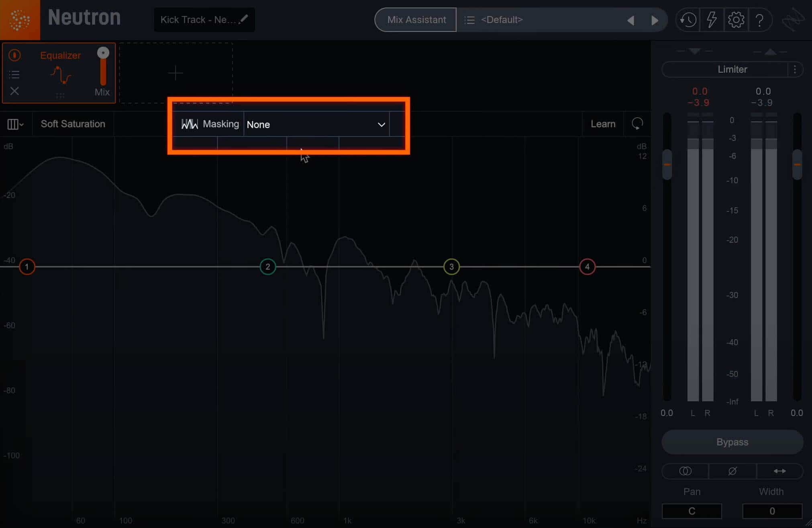Click the Masking meter waveform icon

point(190,124)
